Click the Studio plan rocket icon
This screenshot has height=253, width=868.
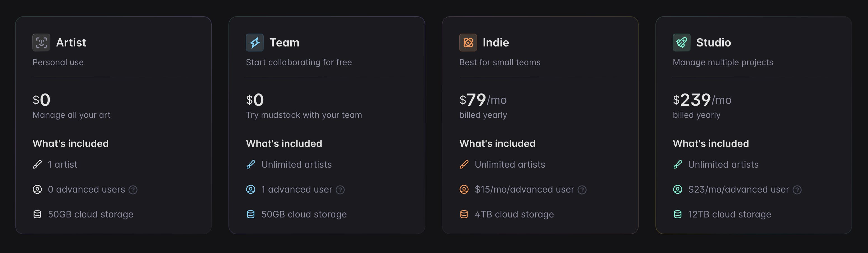(x=681, y=43)
